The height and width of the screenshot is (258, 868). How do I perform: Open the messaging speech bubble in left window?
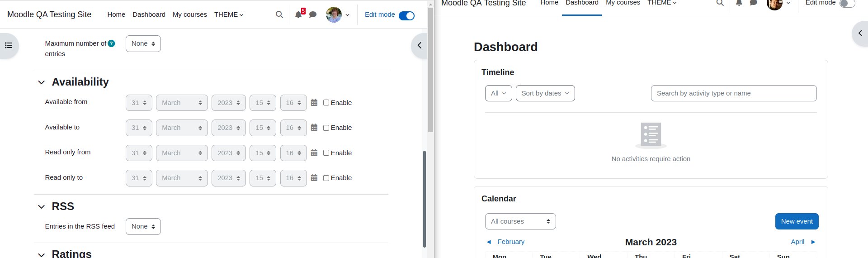pyautogui.click(x=312, y=14)
